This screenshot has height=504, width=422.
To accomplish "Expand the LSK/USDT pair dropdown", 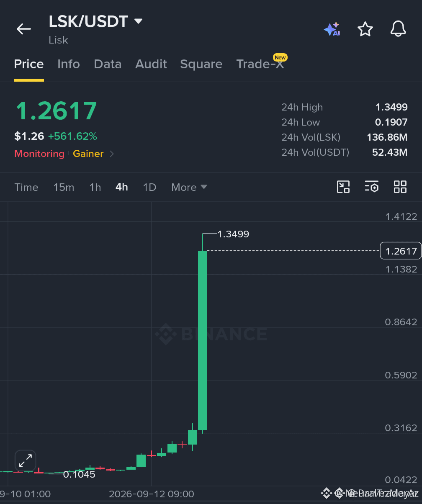I will pyautogui.click(x=138, y=21).
